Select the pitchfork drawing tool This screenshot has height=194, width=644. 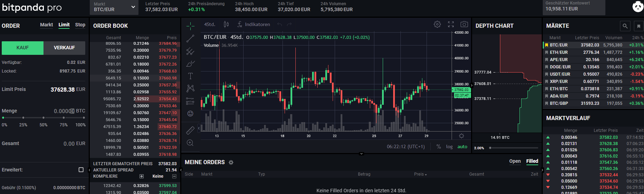click(x=190, y=51)
